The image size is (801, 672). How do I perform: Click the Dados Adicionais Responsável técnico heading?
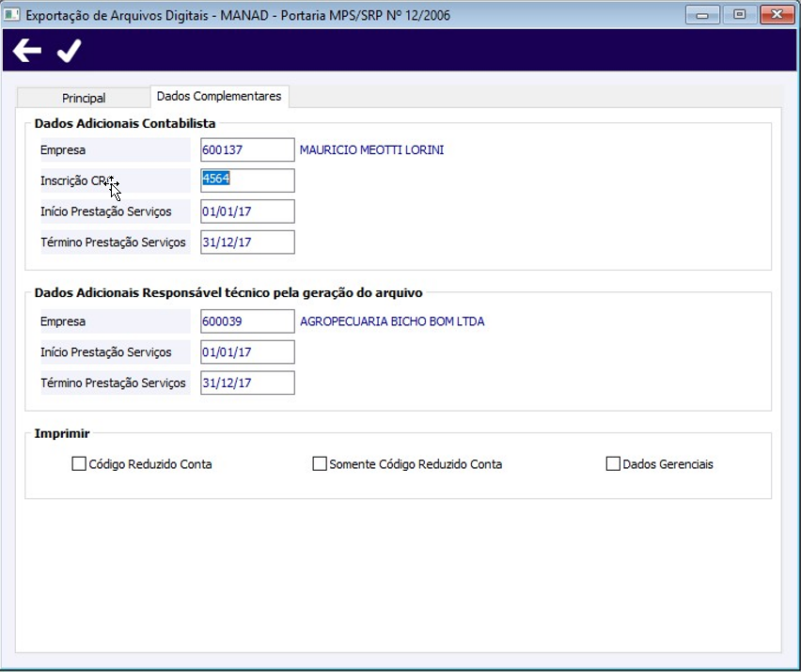pos(228,292)
